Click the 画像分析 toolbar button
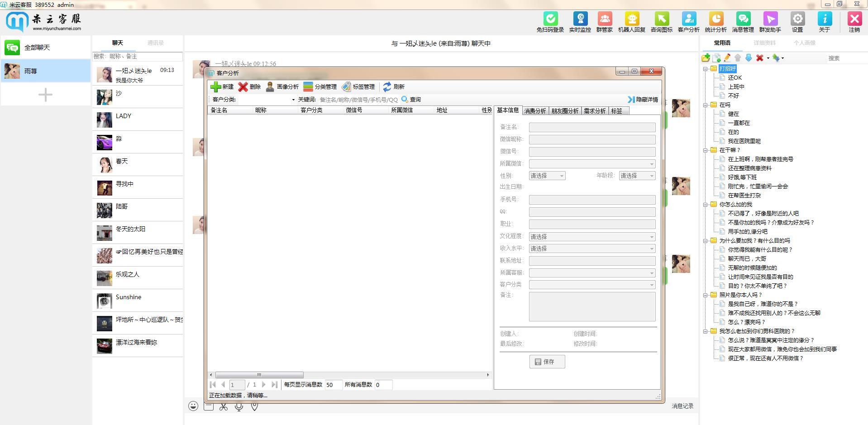 282,87
